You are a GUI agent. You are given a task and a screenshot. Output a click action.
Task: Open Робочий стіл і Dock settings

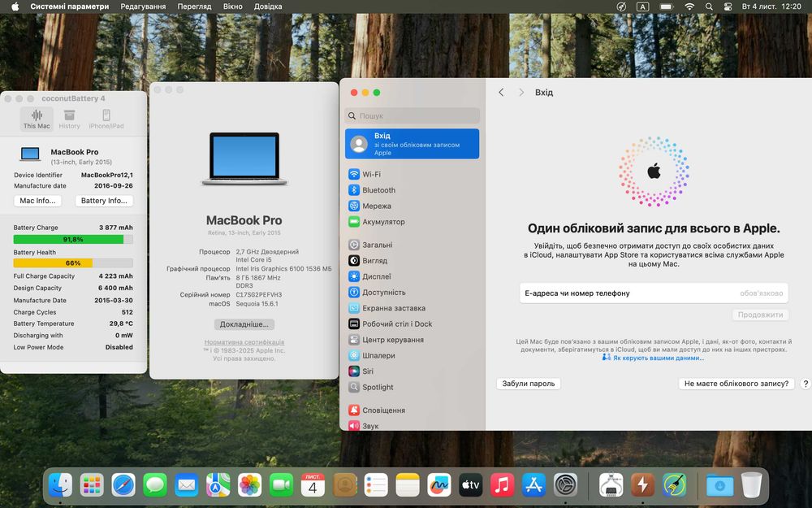tap(412, 324)
